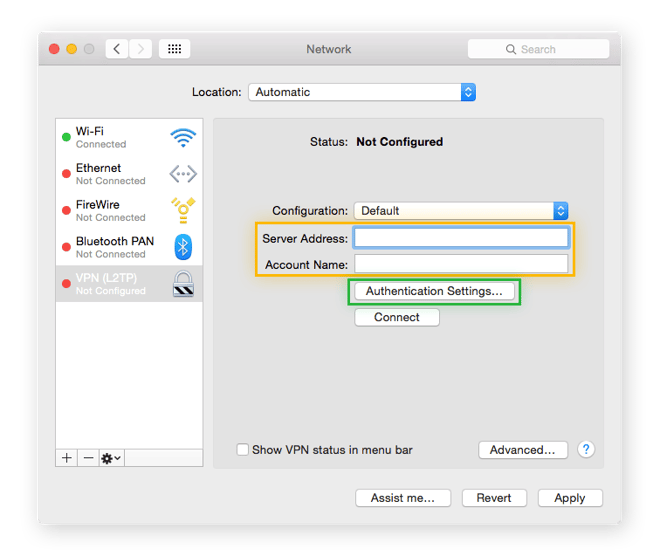Click the yellow FireWire icon
This screenshot has height=556, width=660.
(183, 210)
